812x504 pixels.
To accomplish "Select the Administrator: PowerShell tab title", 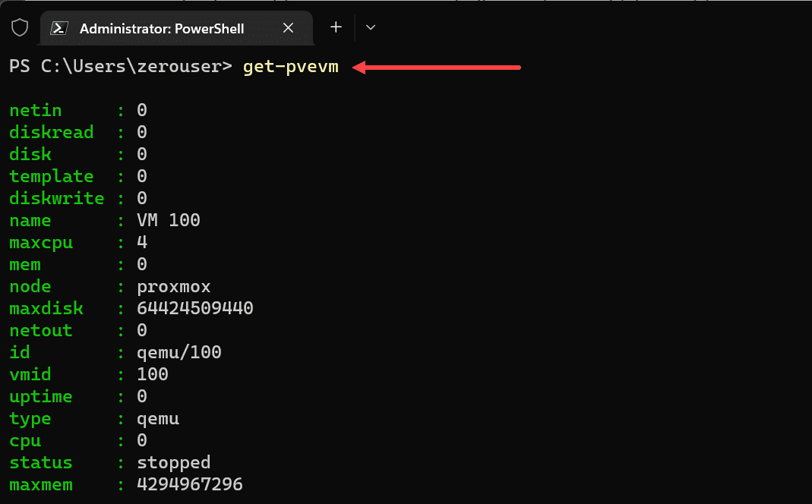I will point(162,29).
